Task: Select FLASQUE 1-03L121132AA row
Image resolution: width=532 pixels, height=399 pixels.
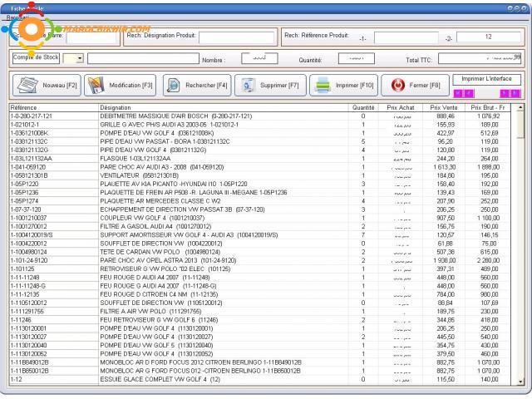Action: (x=259, y=159)
